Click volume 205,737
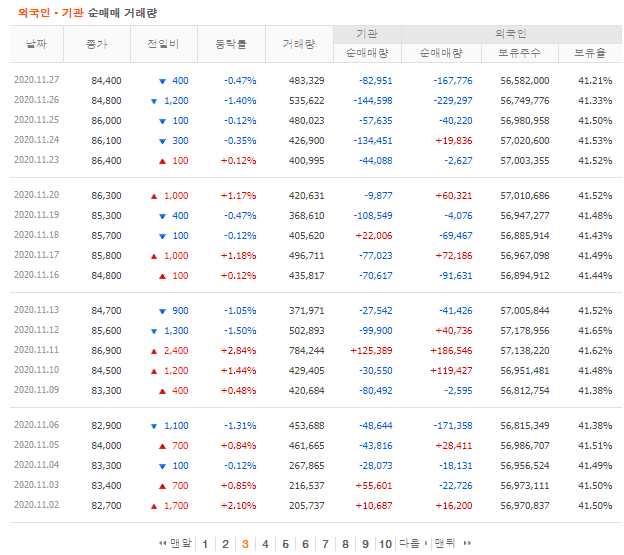This screenshot has width=624, height=555. (306, 506)
